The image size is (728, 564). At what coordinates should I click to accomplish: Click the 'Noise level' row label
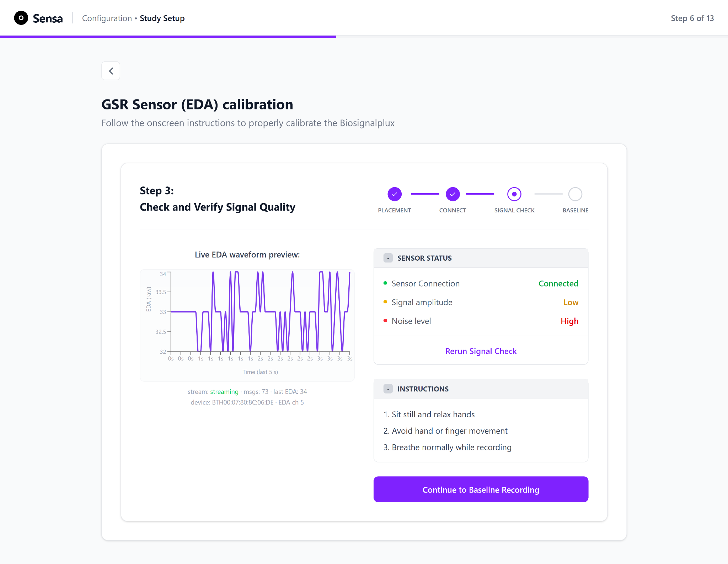pos(411,321)
